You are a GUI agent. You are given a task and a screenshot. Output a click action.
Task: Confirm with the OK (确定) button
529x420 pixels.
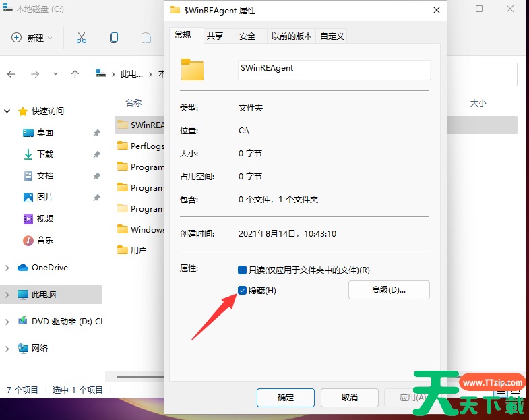[286, 398]
